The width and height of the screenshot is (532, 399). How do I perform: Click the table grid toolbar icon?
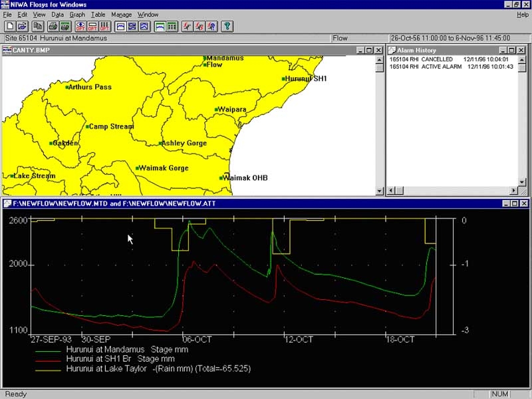[172, 27]
